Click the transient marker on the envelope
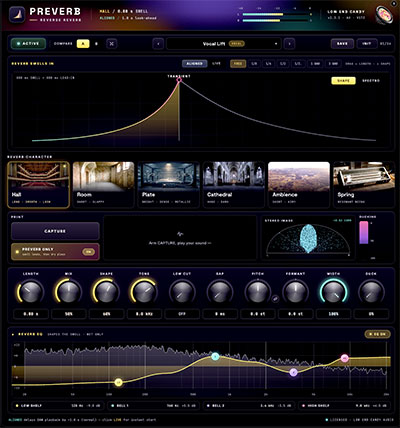The width and height of the screenshot is (400, 428). pos(179,79)
